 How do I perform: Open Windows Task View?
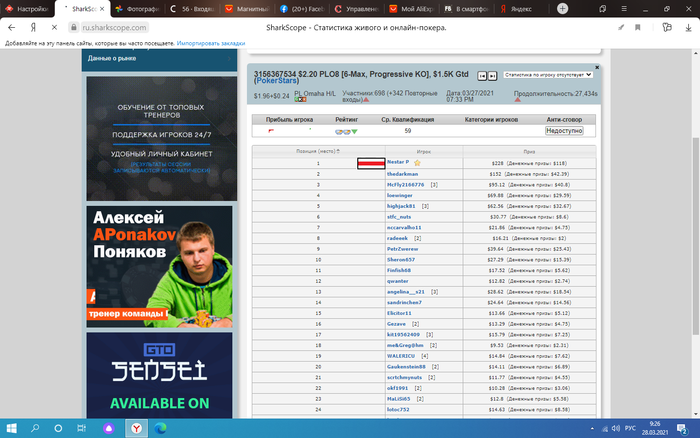81,428
